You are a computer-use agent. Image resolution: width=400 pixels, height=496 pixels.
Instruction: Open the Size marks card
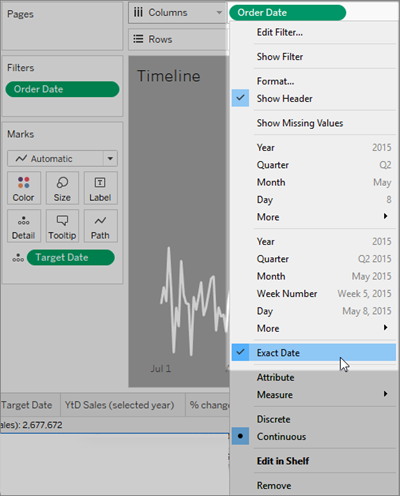pos(62,188)
